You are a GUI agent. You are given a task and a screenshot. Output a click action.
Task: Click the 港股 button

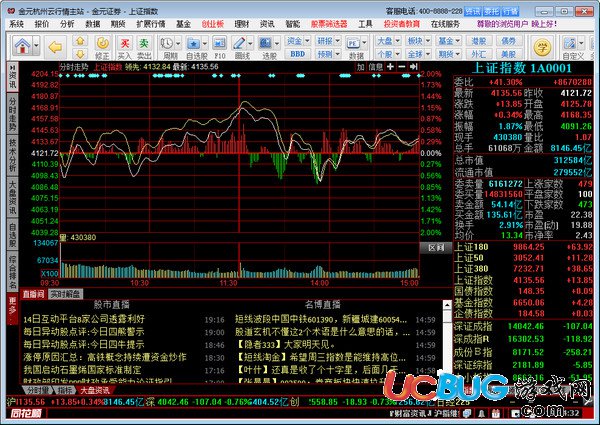pyautogui.click(x=479, y=41)
